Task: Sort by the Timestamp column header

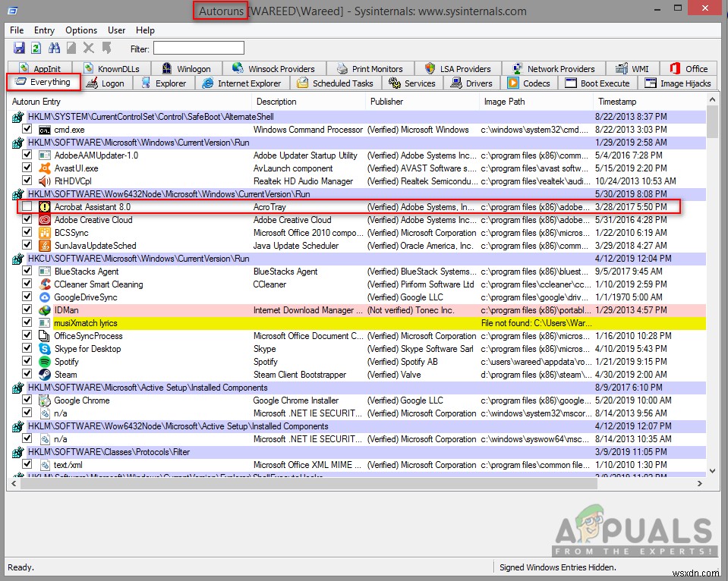Action: 649,102
